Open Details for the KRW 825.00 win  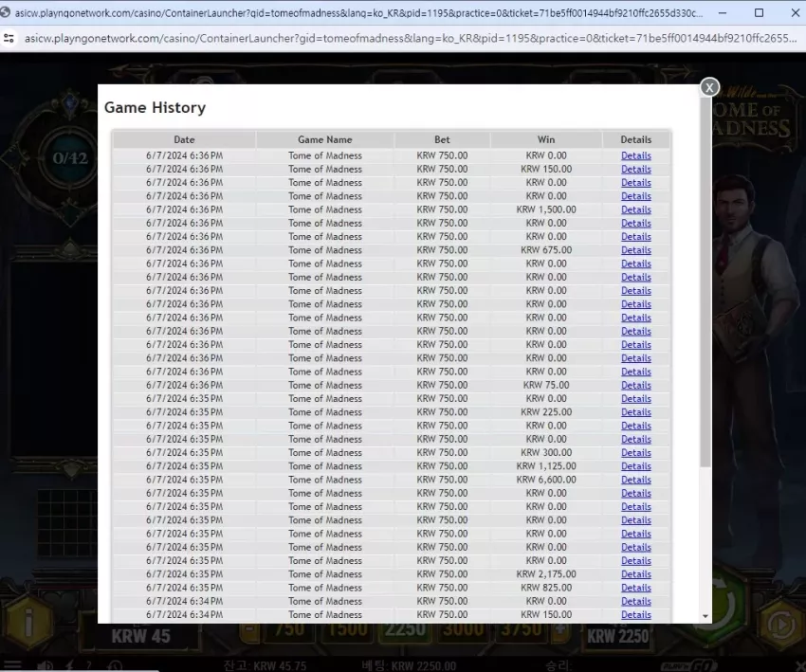click(636, 588)
